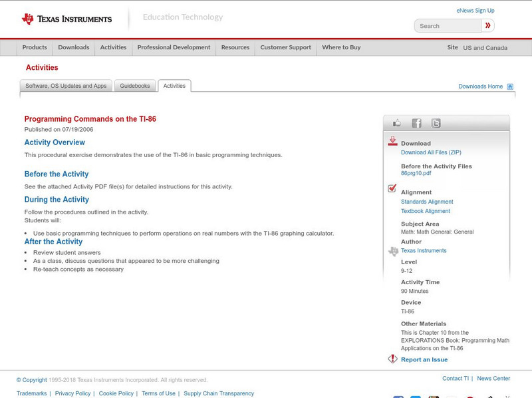Share the activity on Facebook
532x398 pixels.
coord(416,122)
